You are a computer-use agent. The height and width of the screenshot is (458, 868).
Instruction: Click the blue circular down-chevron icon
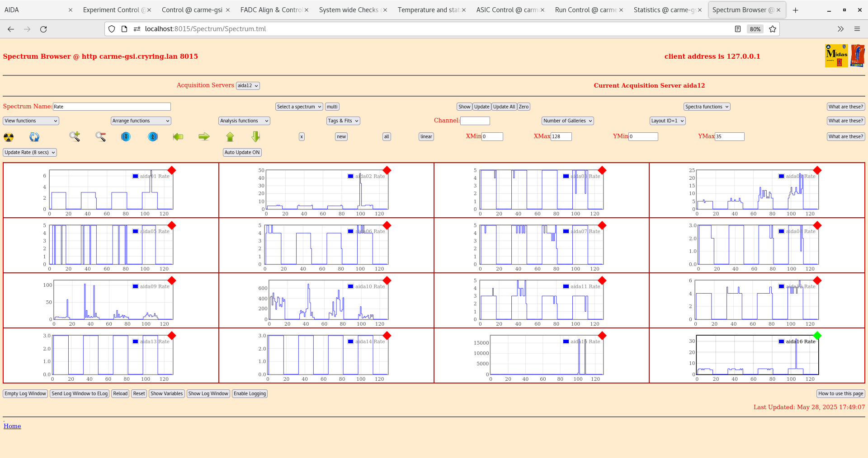click(x=126, y=136)
